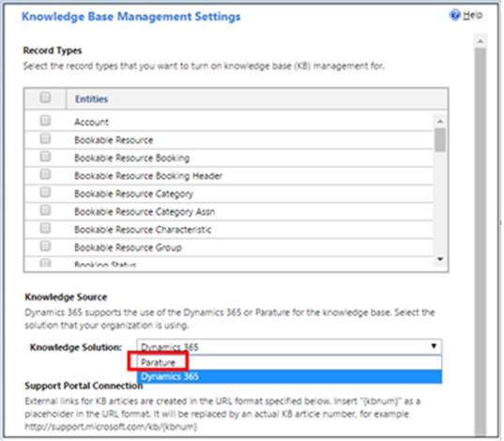Tick the Bookable Resource Group checkbox
This screenshot has width=504, height=441.
45,246
